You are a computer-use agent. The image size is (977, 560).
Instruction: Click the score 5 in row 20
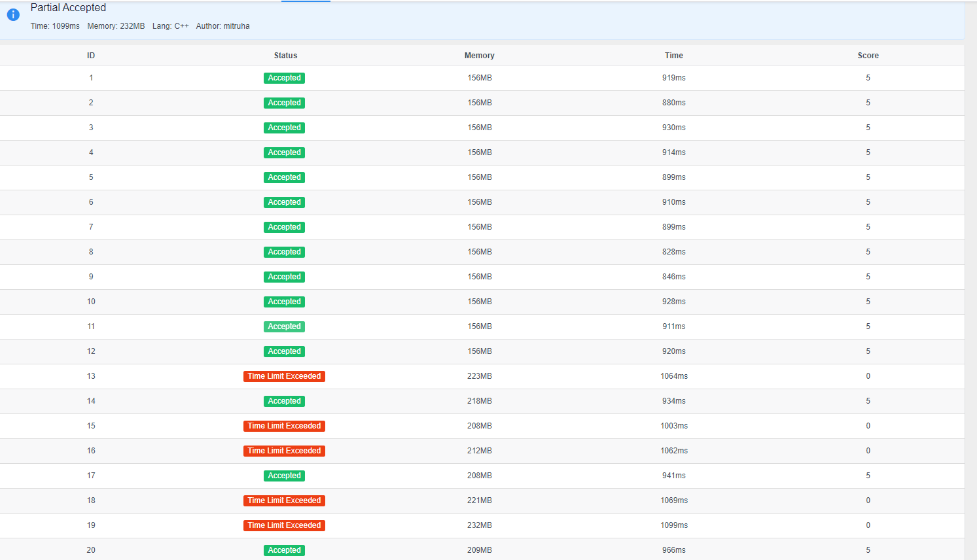coord(868,550)
